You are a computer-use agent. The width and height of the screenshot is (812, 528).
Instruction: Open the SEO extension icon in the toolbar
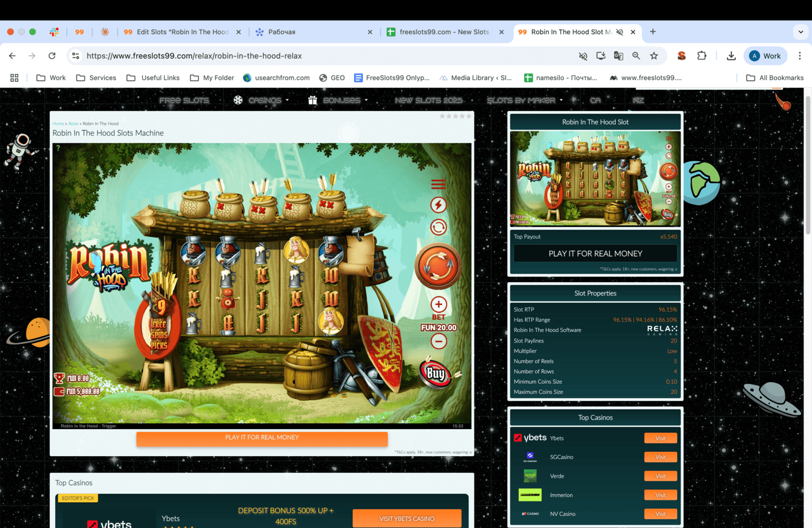click(681, 56)
